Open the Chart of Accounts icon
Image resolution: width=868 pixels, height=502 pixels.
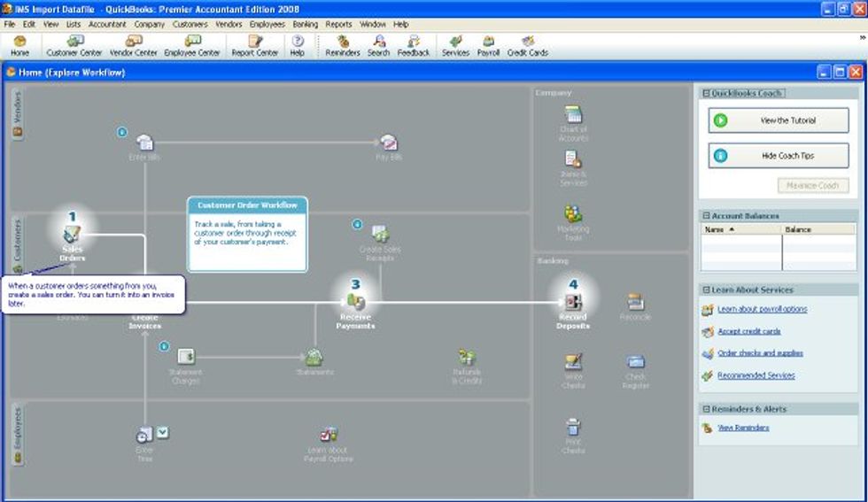(574, 114)
